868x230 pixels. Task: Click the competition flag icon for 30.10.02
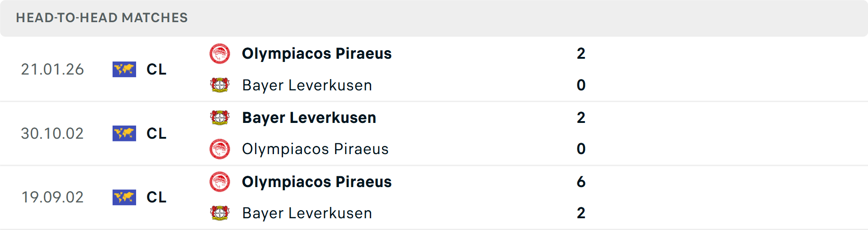pos(124,133)
